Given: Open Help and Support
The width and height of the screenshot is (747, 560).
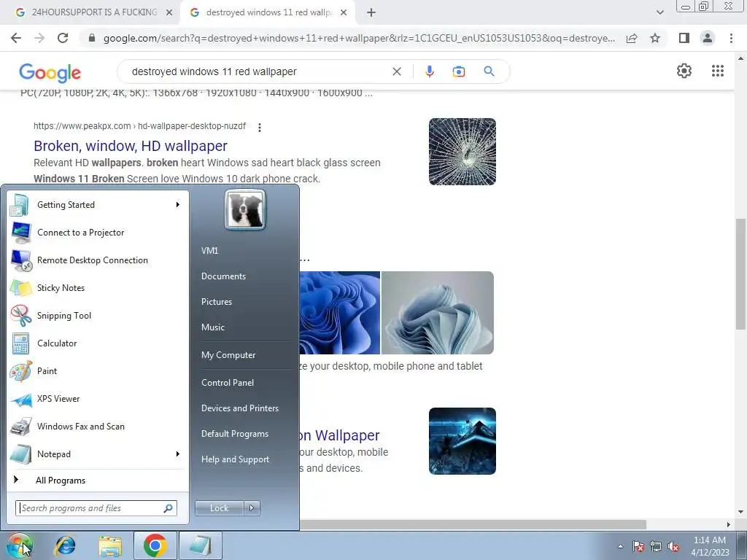Looking at the screenshot, I should [x=236, y=459].
